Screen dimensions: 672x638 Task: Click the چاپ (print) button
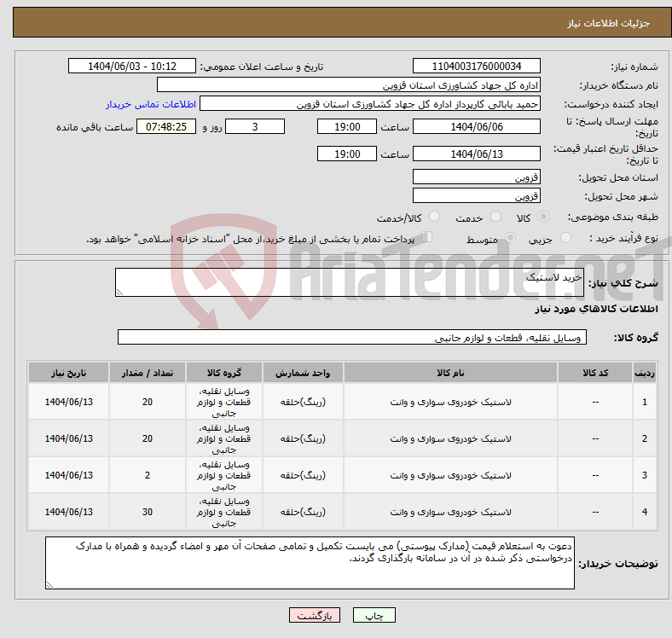click(x=374, y=615)
